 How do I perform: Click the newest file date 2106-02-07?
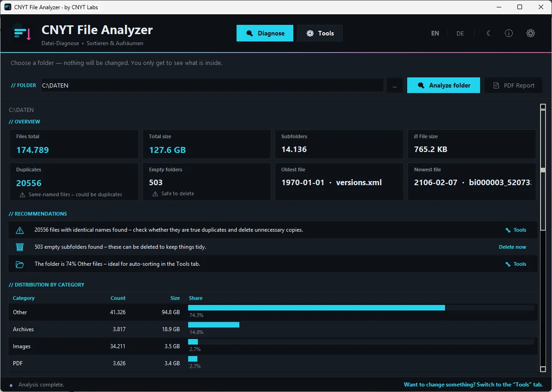[x=435, y=182]
